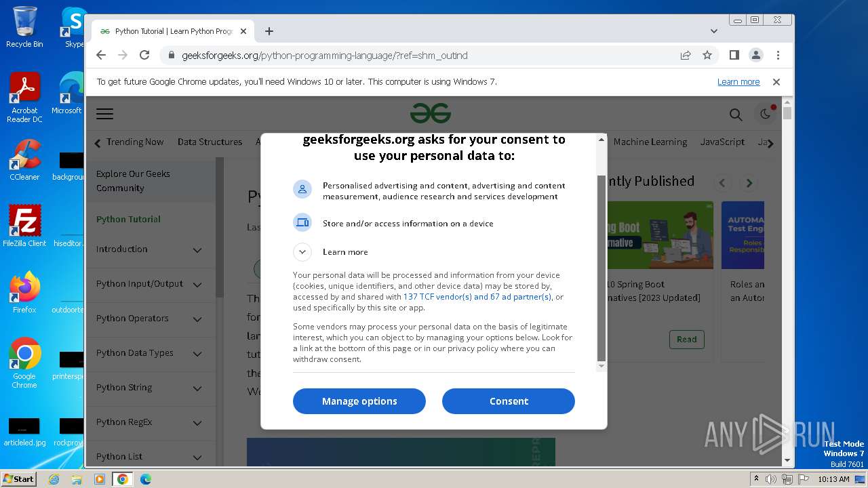Open Manage options in consent dialog
Viewport: 868px width, 488px height.
(359, 401)
